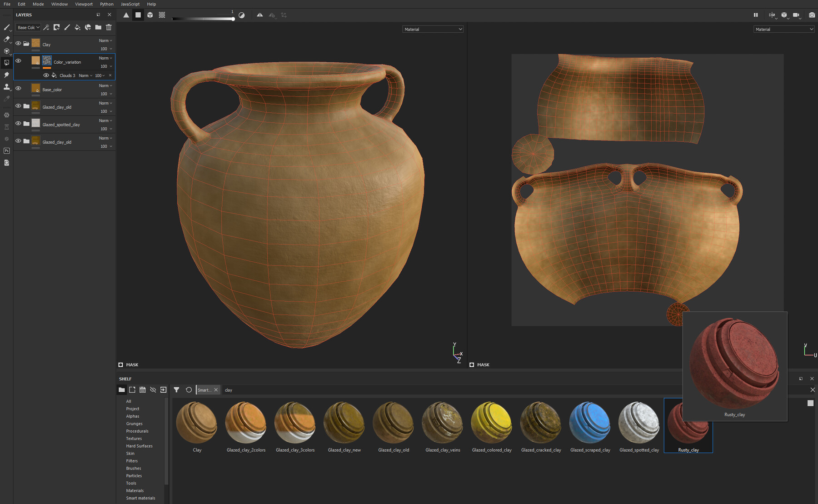Create a folder using the layers panel folder icon
Viewport: 818px width, 504px height.
pyautogui.click(x=98, y=27)
